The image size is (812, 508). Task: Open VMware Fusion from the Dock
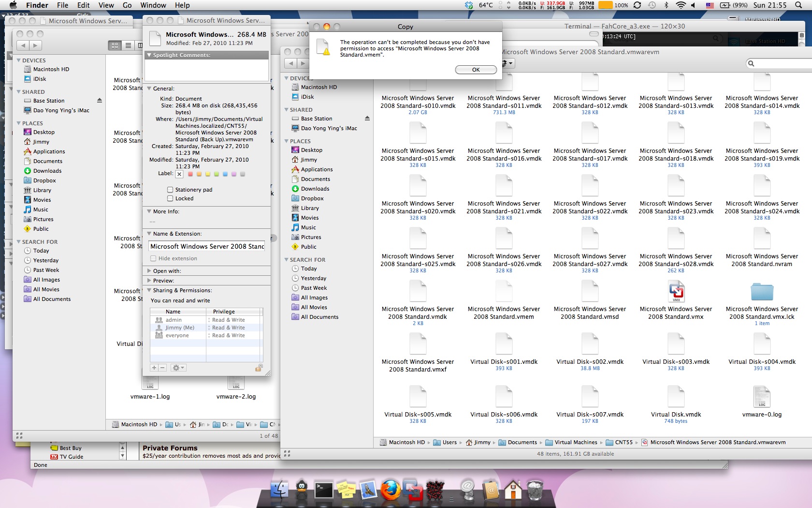(413, 490)
